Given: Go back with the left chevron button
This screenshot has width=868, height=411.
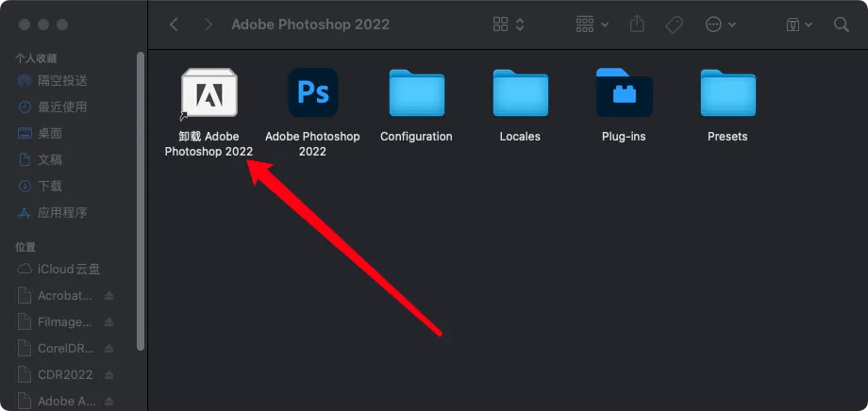Looking at the screenshot, I should pyautogui.click(x=174, y=25).
